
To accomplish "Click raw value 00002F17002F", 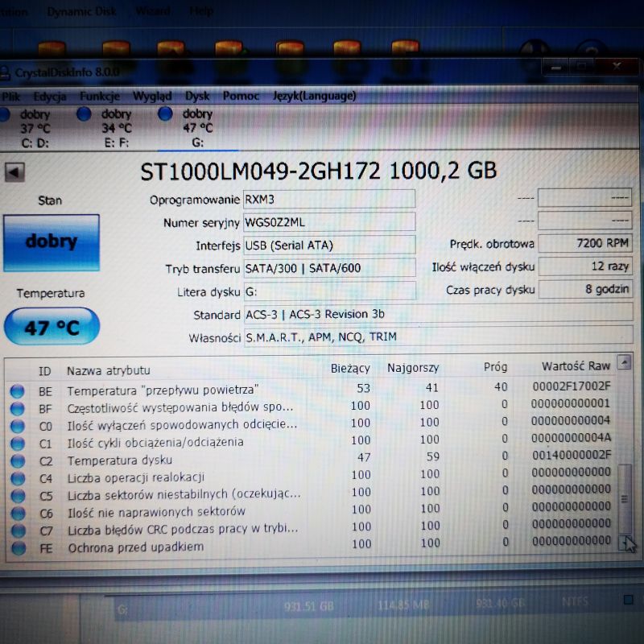I will click(x=572, y=386).
